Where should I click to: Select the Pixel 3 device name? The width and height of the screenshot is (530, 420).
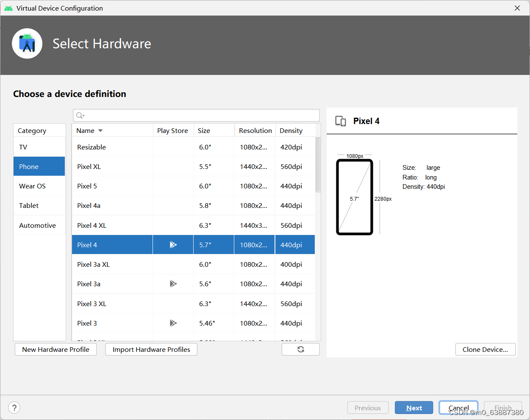pyautogui.click(x=87, y=323)
